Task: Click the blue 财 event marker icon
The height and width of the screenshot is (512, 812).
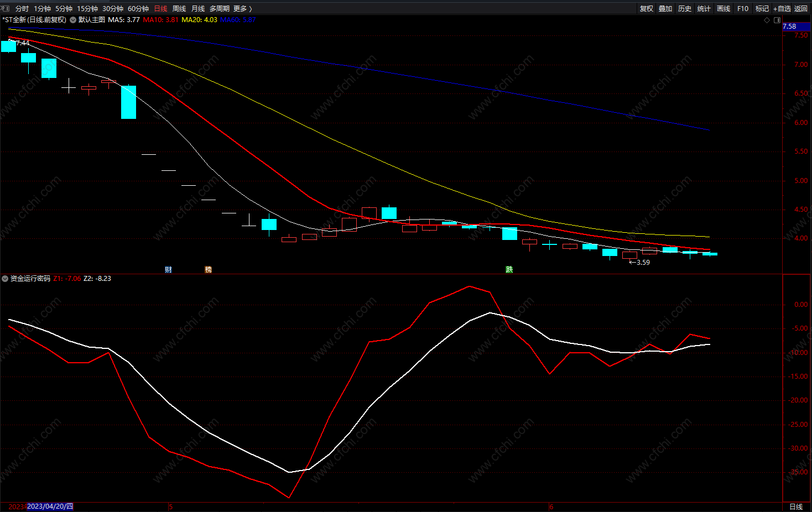Action: tap(169, 270)
